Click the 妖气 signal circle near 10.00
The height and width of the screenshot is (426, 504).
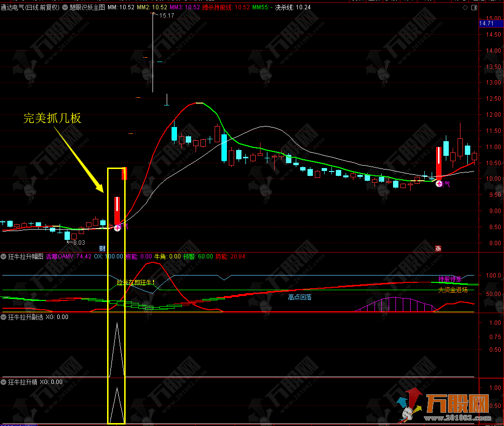439,184
